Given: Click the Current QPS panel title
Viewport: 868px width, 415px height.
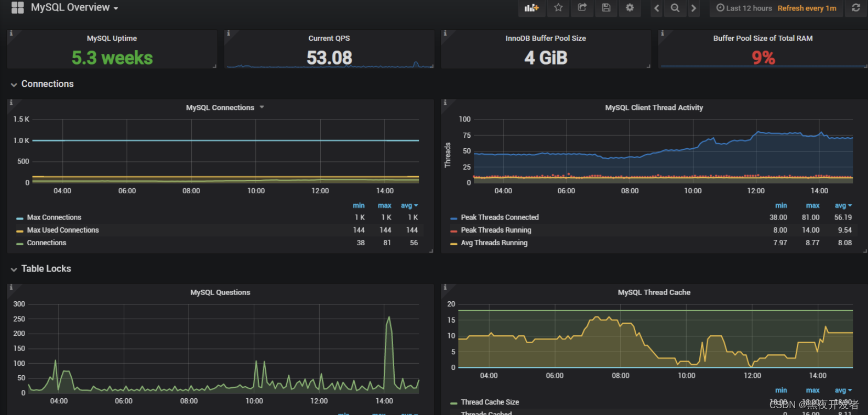Looking at the screenshot, I should click(329, 38).
